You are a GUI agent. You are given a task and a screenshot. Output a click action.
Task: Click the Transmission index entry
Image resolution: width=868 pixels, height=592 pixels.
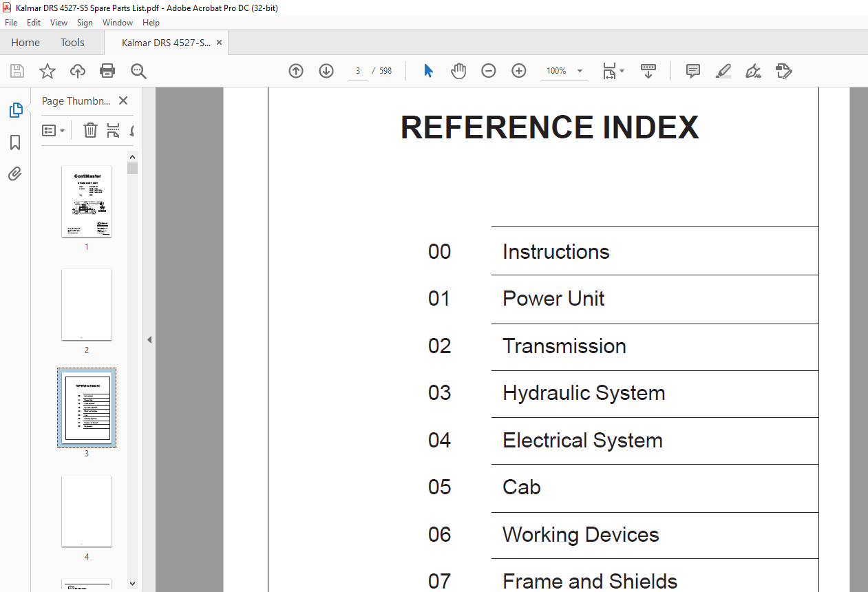pos(564,346)
